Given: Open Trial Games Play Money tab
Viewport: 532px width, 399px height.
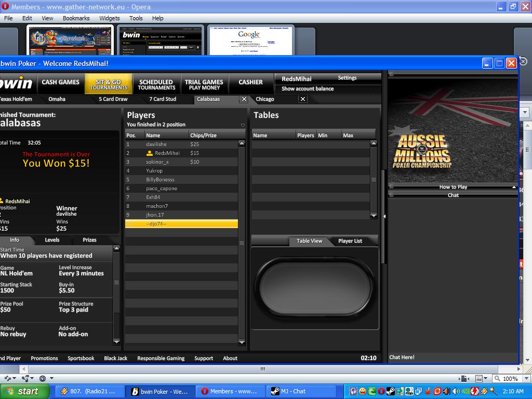Looking at the screenshot, I should click(x=204, y=85).
